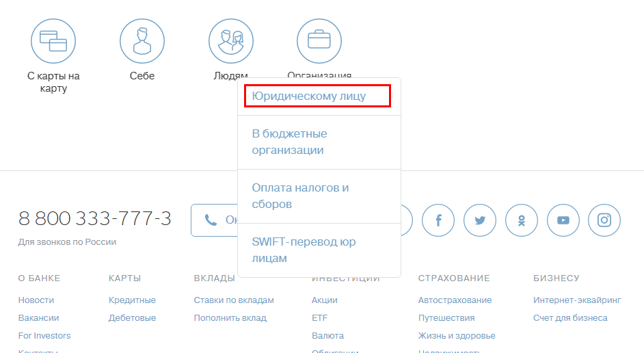The height and width of the screenshot is (353, 644).
Task: Open the YouTube social icon
Action: 563,220
